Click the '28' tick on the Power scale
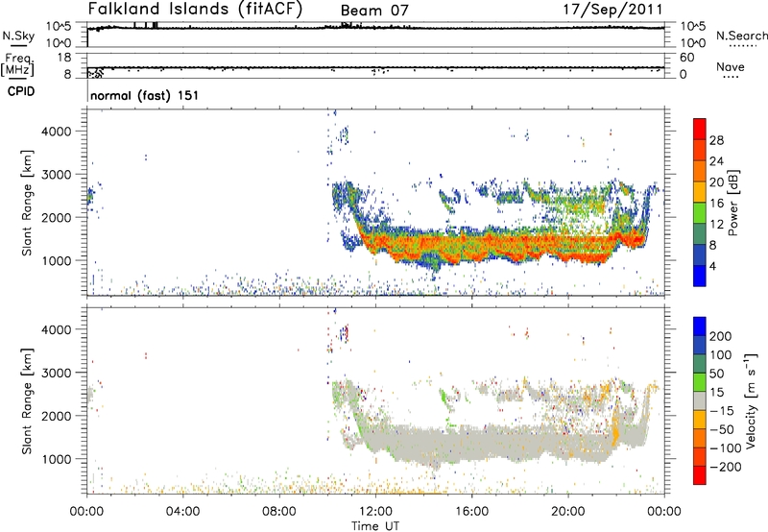This screenshot has height=532, width=768. pos(716,140)
